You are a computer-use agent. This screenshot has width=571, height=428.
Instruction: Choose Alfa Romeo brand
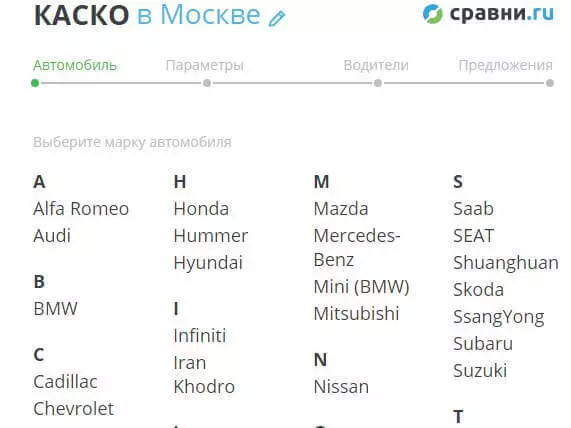[x=81, y=209]
